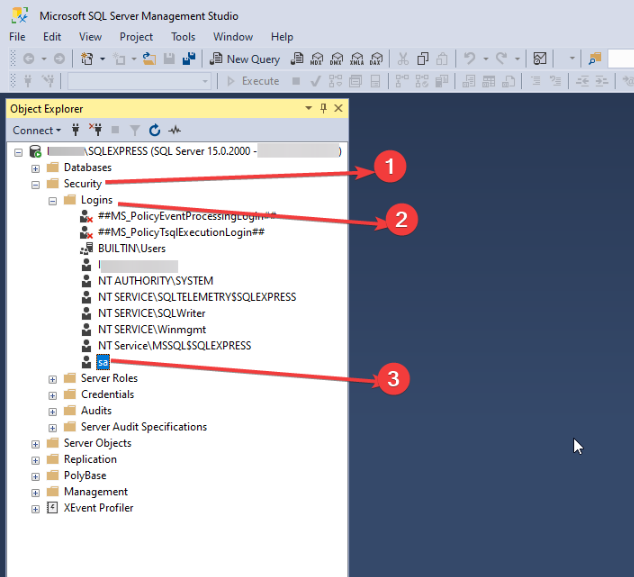Open the Tools menu

pos(183,37)
